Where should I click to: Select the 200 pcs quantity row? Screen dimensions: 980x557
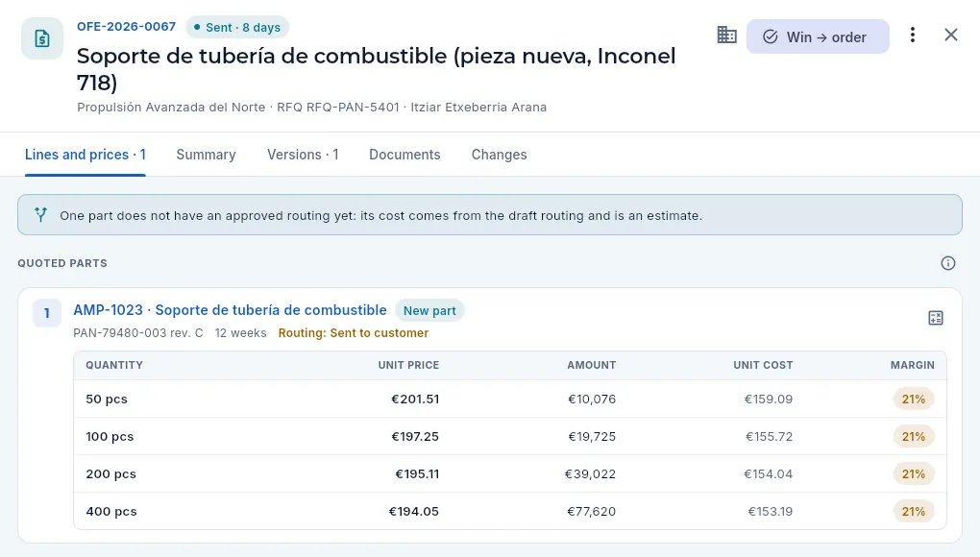click(x=510, y=474)
